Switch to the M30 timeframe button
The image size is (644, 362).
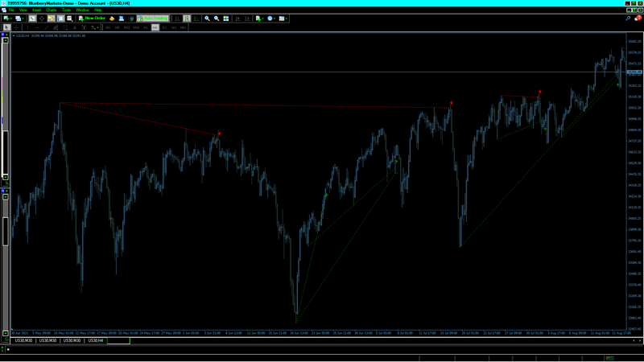pos(136,27)
